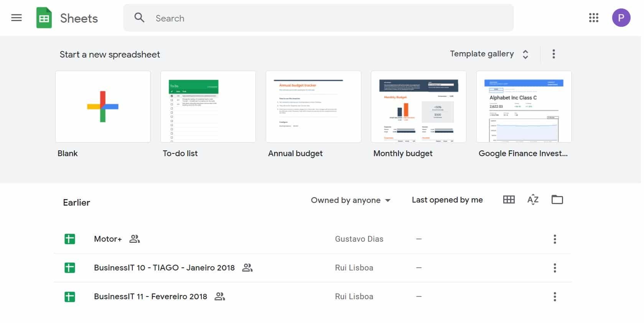
Task: Click the Search input field
Action: tap(318, 18)
